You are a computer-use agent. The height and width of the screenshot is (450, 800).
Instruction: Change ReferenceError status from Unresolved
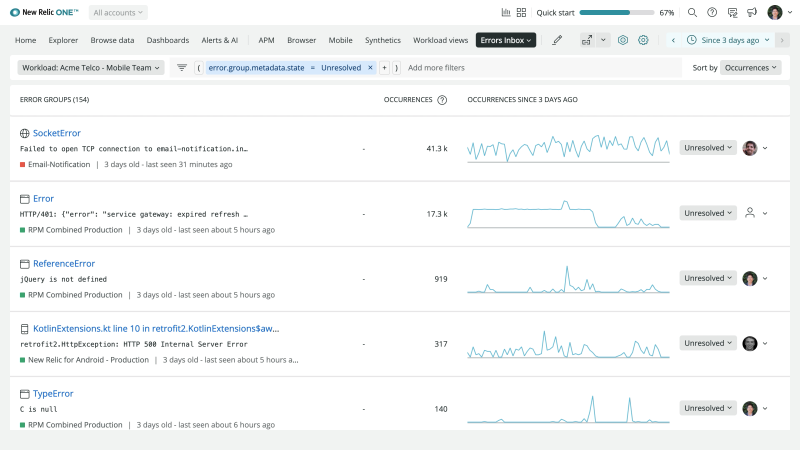pyautogui.click(x=708, y=278)
